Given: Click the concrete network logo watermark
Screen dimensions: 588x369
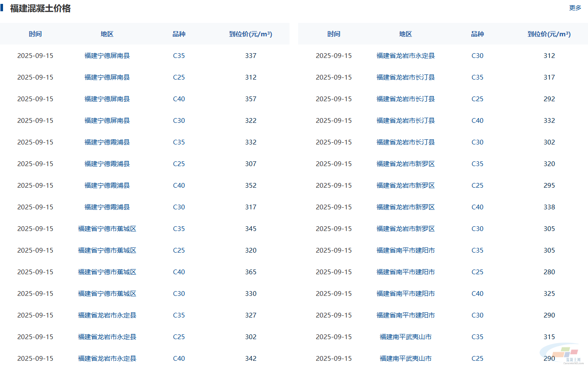Looking at the screenshot, I should (572, 353).
